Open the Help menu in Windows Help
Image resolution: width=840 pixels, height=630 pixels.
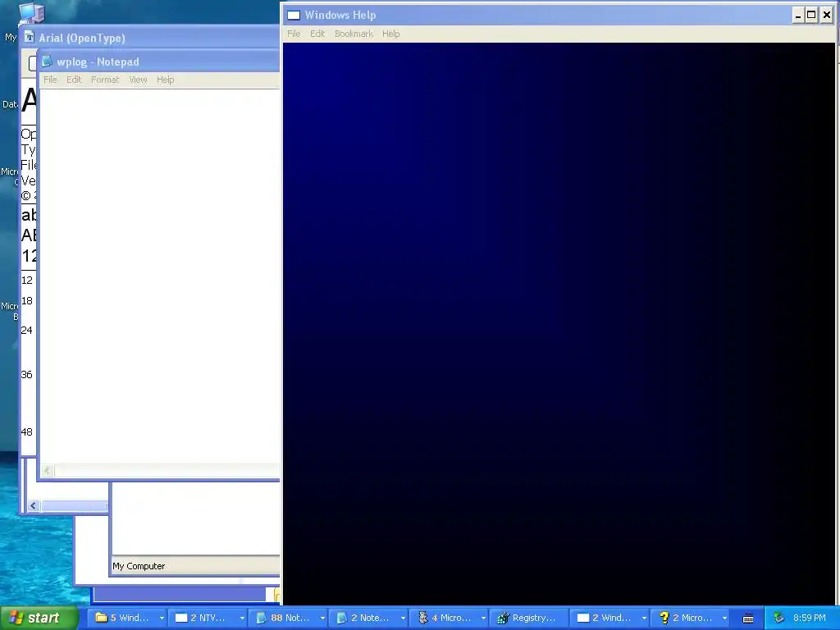(x=391, y=34)
